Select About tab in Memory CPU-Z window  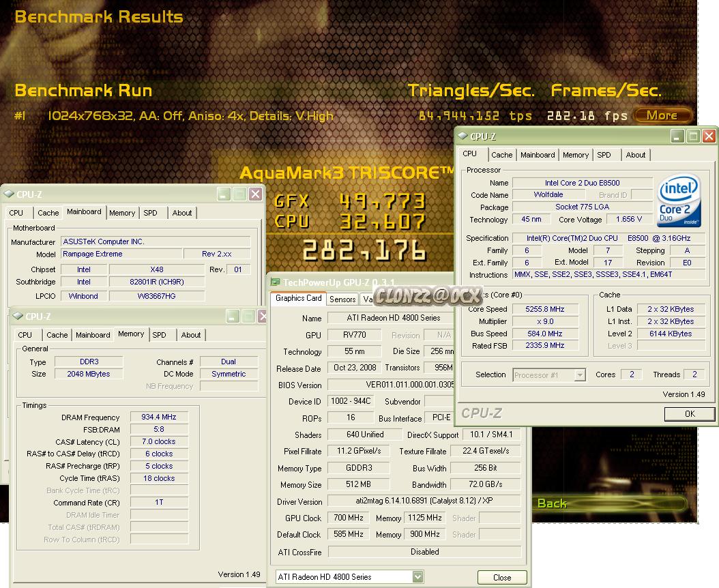pyautogui.click(x=191, y=335)
